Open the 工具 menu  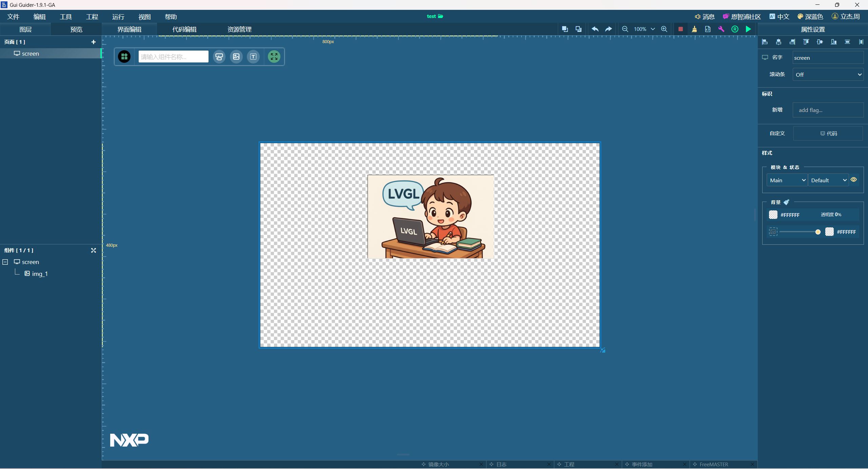click(66, 17)
